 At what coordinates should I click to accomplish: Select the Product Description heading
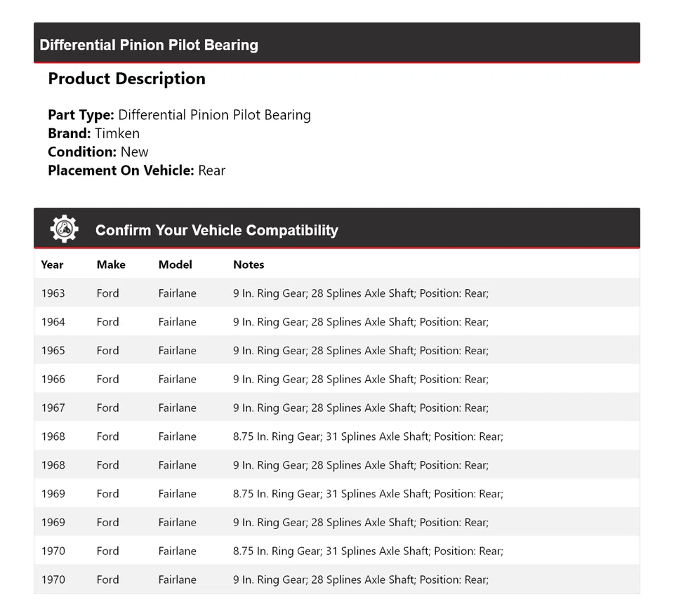[x=126, y=79]
